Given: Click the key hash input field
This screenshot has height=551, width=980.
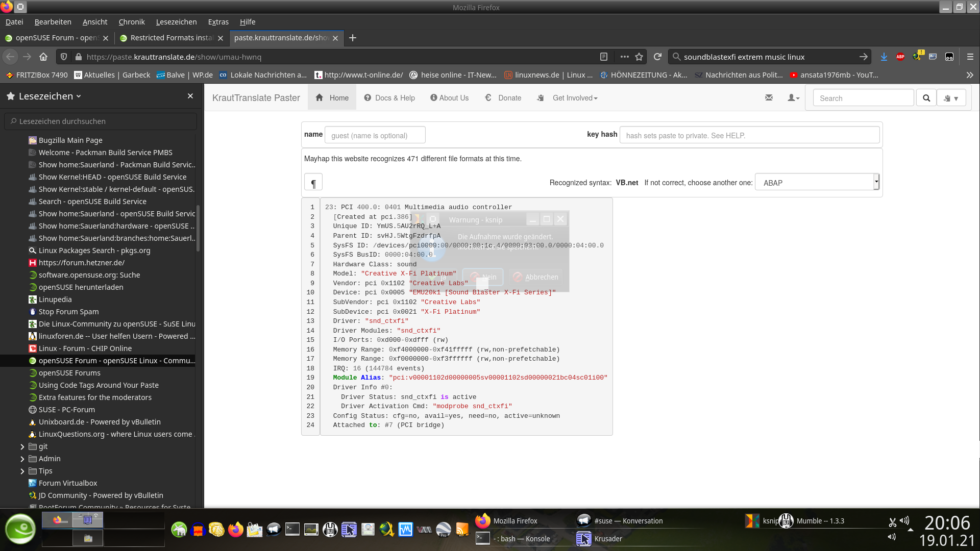Looking at the screenshot, I should pos(749,135).
